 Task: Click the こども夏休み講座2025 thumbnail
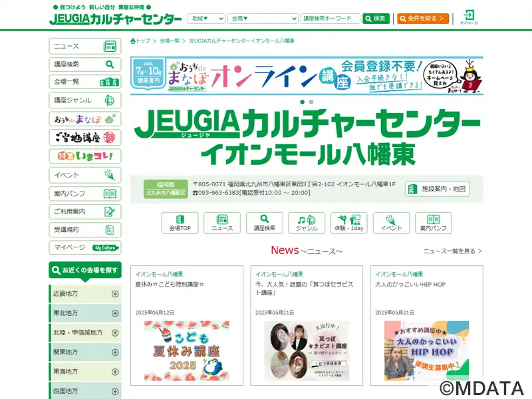point(187,351)
